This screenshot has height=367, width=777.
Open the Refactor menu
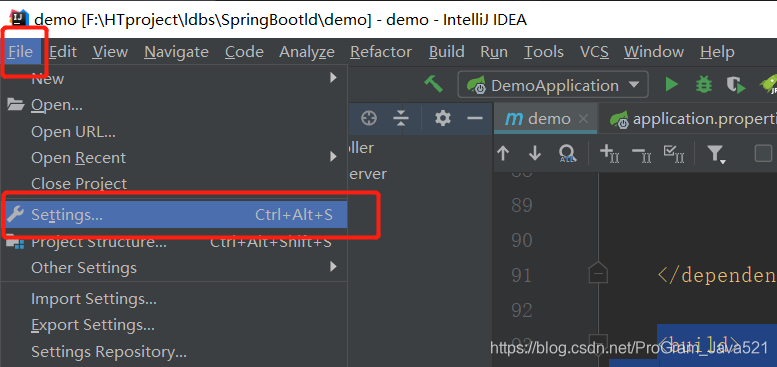tap(381, 52)
